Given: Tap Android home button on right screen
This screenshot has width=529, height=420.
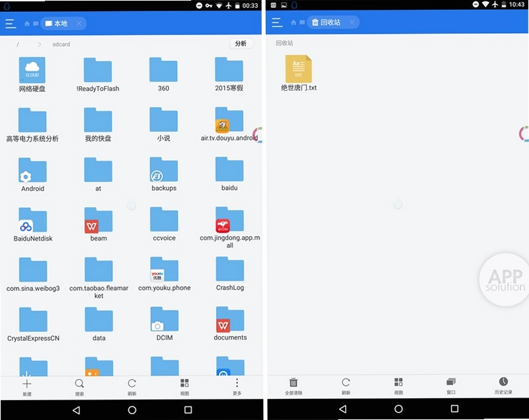Looking at the screenshot, I should (399, 409).
